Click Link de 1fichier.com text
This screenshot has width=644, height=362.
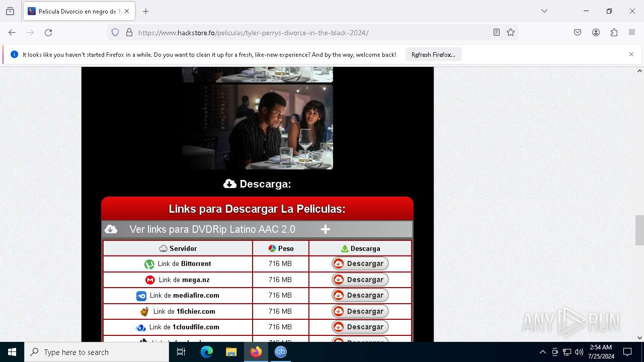point(184,311)
